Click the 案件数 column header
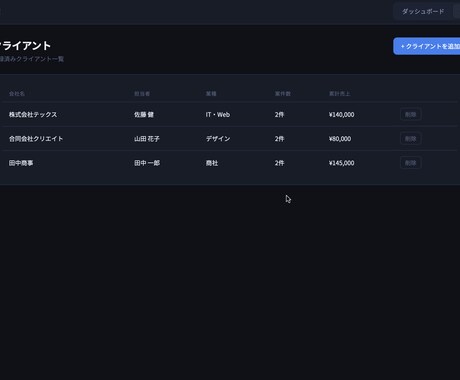The width and height of the screenshot is (460, 380). [x=283, y=94]
